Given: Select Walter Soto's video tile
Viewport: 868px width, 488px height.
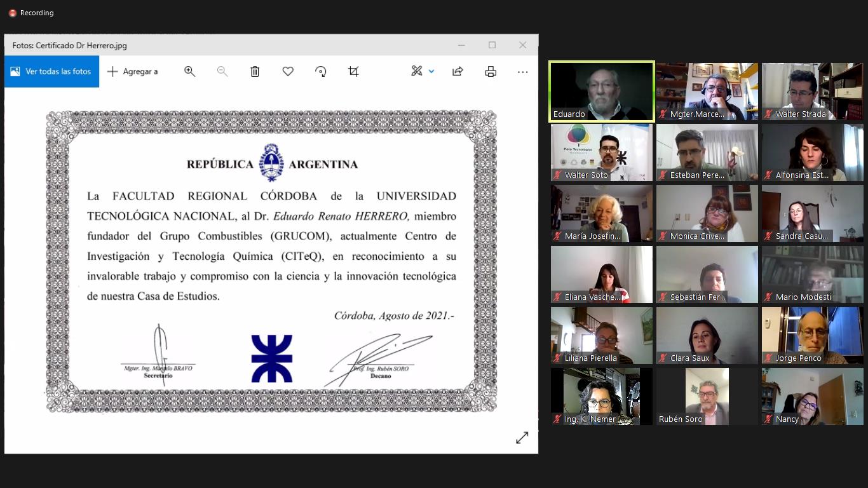Looking at the screenshot, I should click(602, 152).
